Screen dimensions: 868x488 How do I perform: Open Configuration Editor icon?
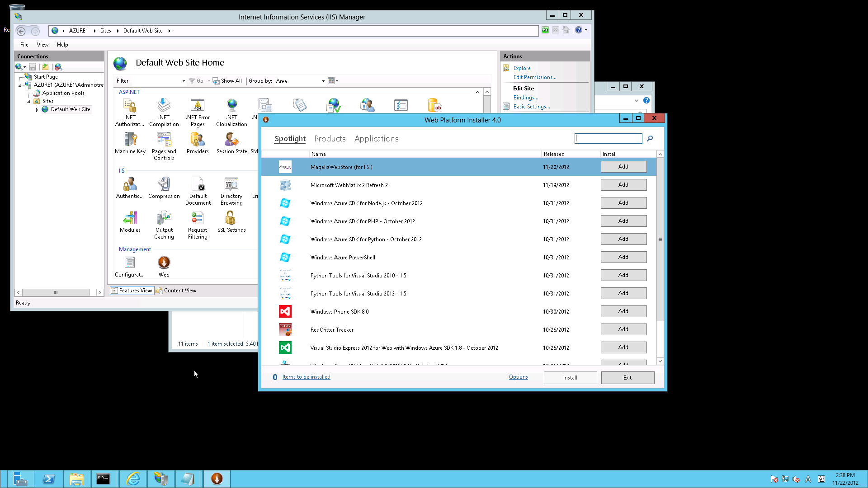coord(130,267)
